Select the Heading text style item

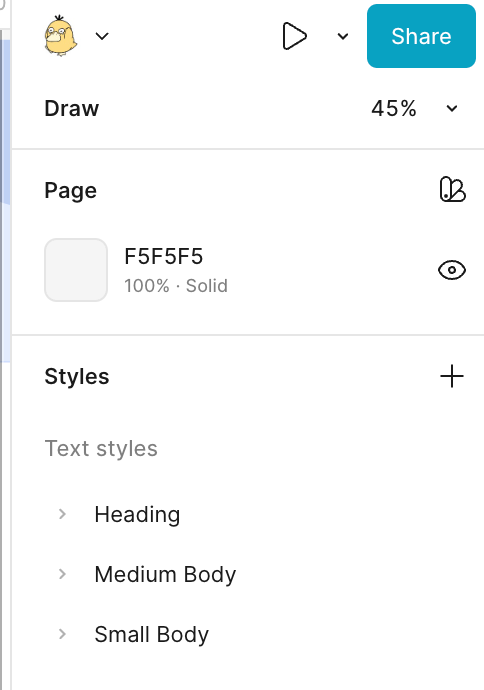[x=137, y=514]
